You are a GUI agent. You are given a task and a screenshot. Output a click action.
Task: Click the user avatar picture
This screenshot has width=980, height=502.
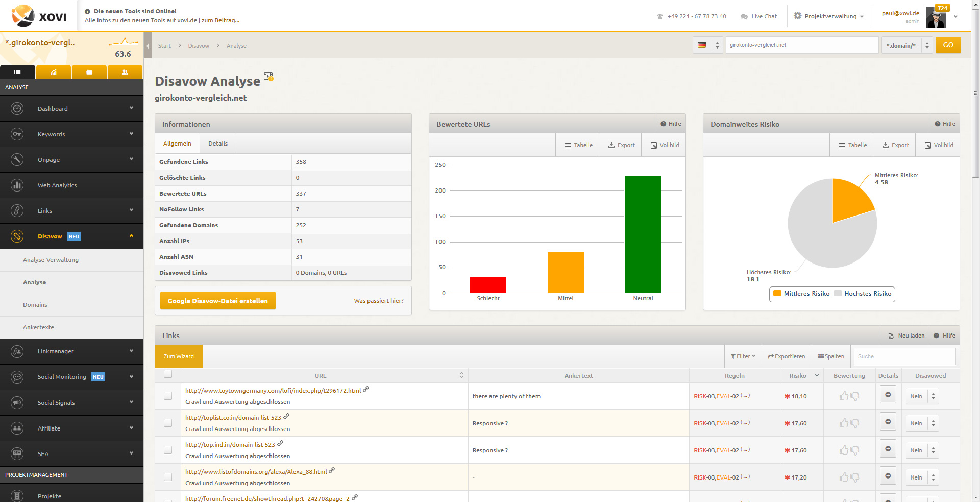[936, 17]
